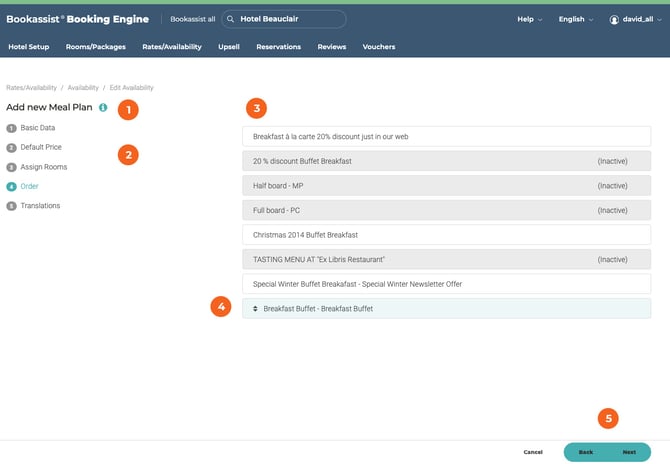Jump to step 1 Basic Data
The height and width of the screenshot is (464, 670).
pyautogui.click(x=38, y=128)
